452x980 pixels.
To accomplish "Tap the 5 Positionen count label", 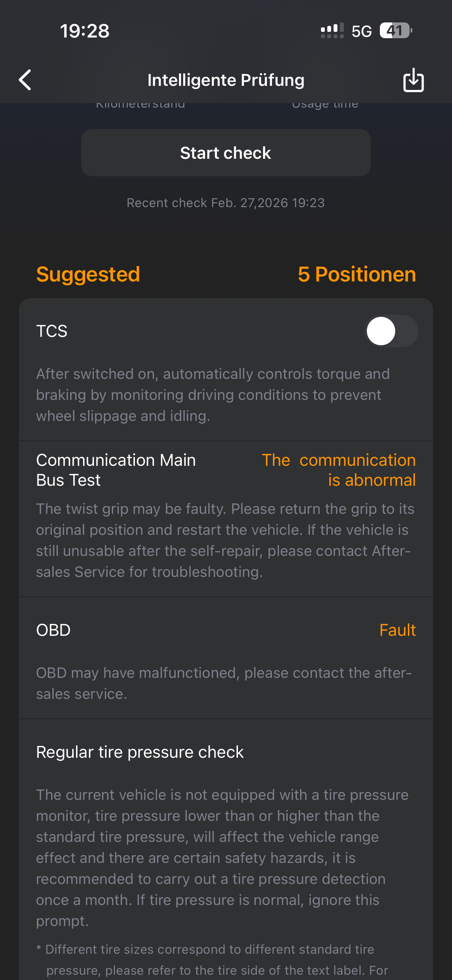I will click(x=356, y=274).
